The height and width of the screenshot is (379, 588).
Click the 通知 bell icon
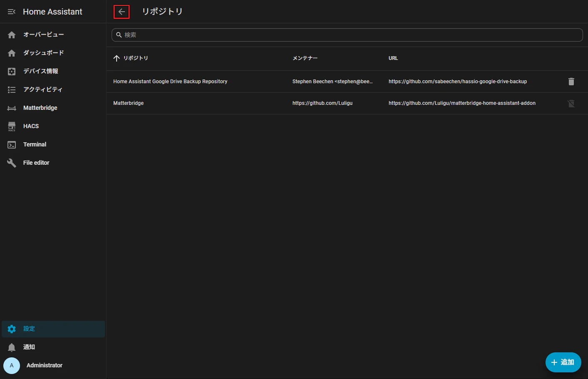[12, 347]
